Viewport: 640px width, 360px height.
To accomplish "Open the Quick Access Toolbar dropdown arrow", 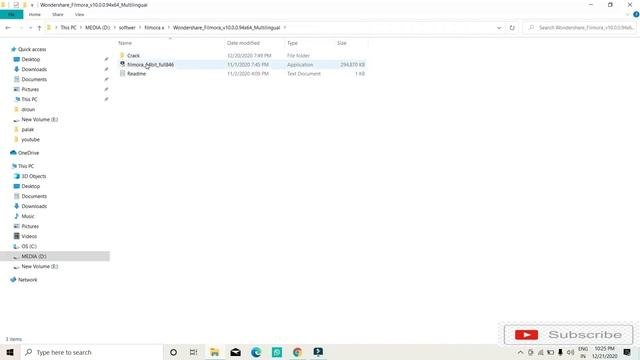I will tap(32, 5).
